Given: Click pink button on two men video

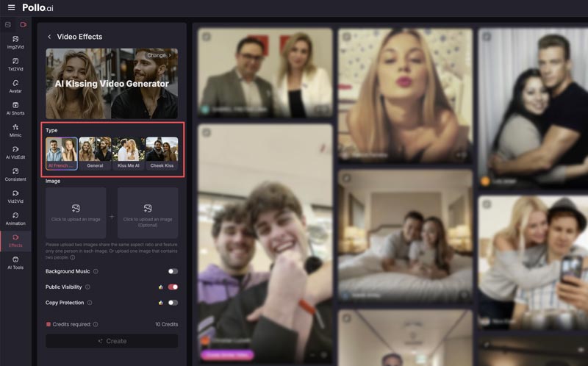Looking at the screenshot, I should [227, 355].
